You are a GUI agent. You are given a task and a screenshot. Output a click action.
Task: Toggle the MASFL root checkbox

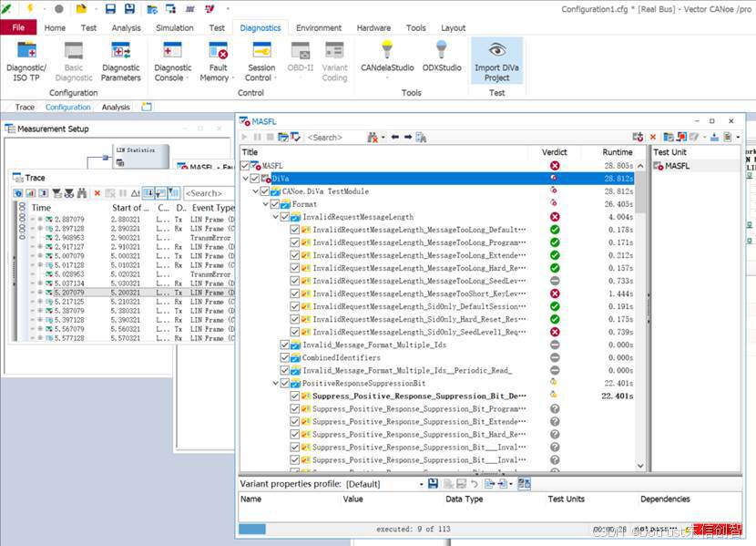click(x=244, y=165)
